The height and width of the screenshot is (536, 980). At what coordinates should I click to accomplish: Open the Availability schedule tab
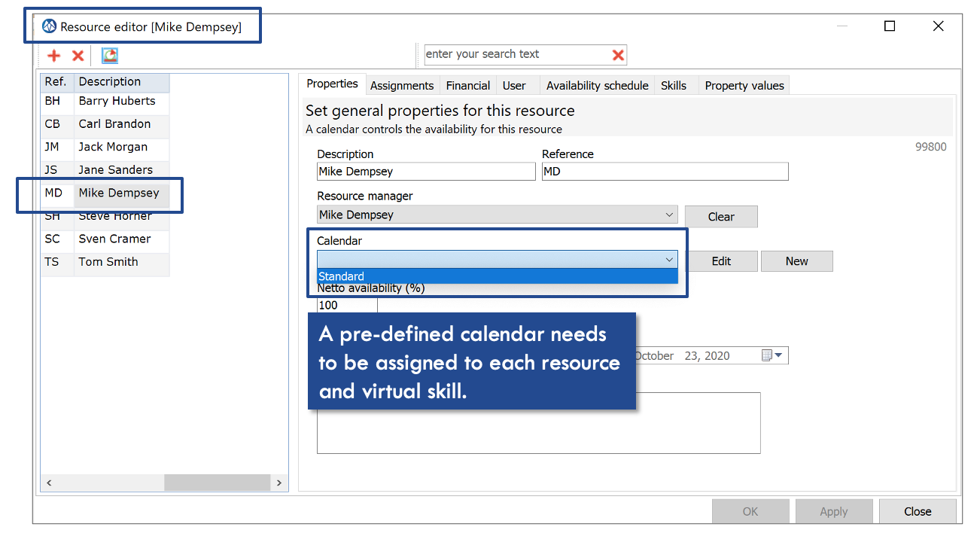pyautogui.click(x=598, y=86)
